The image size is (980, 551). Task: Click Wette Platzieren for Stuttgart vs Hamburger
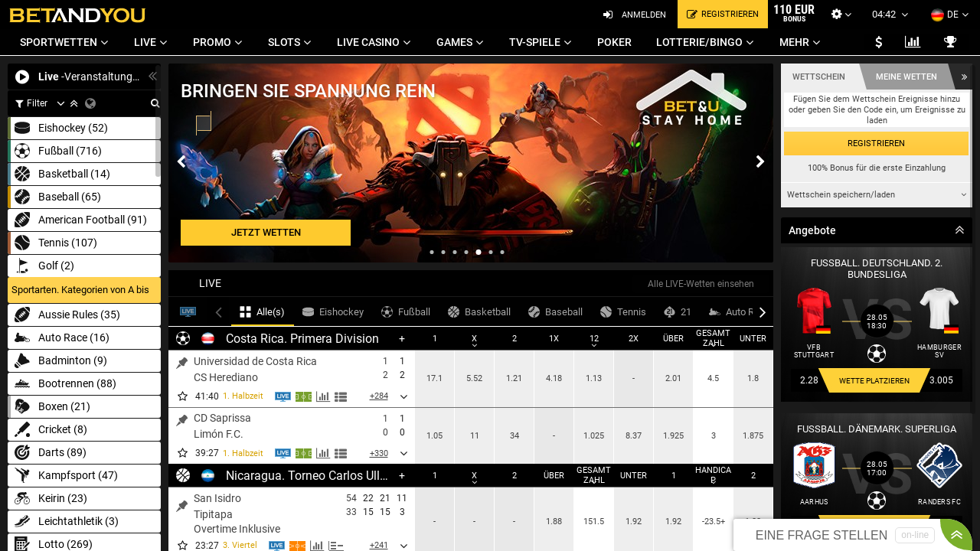pos(874,380)
